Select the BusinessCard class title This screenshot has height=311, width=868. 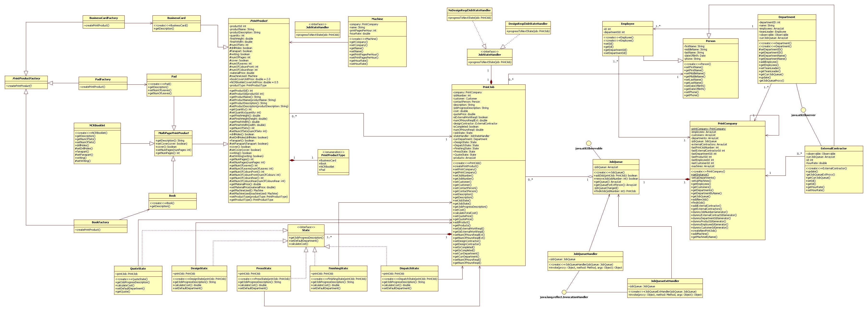point(176,18)
